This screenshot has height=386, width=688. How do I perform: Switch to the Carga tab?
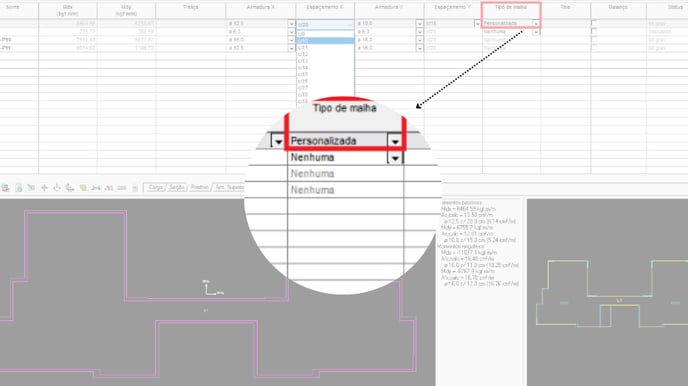coord(155,188)
